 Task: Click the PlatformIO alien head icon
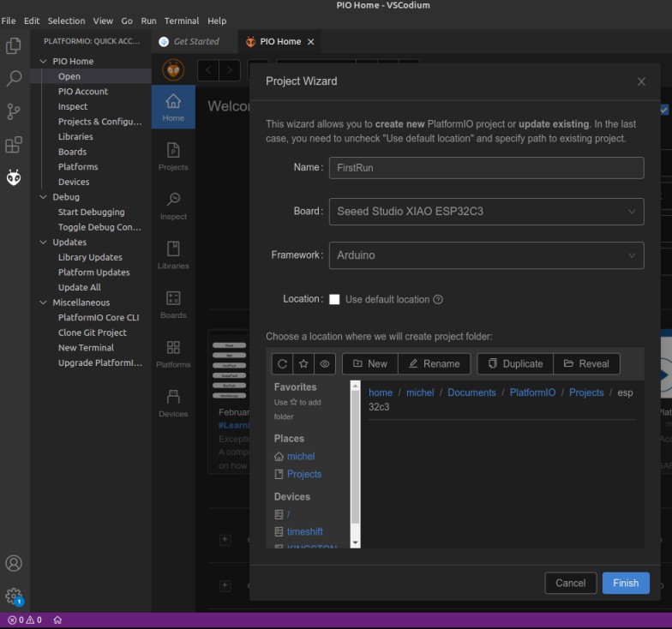[14, 177]
